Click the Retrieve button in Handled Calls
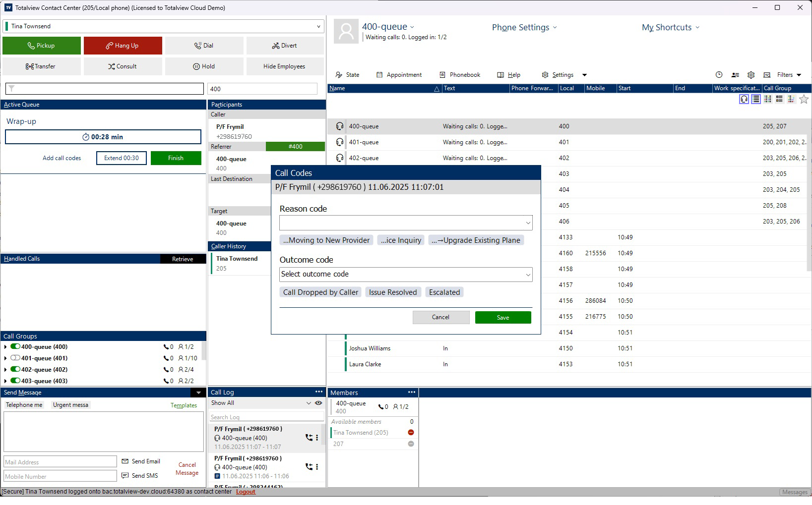The image size is (812, 505). (183, 259)
